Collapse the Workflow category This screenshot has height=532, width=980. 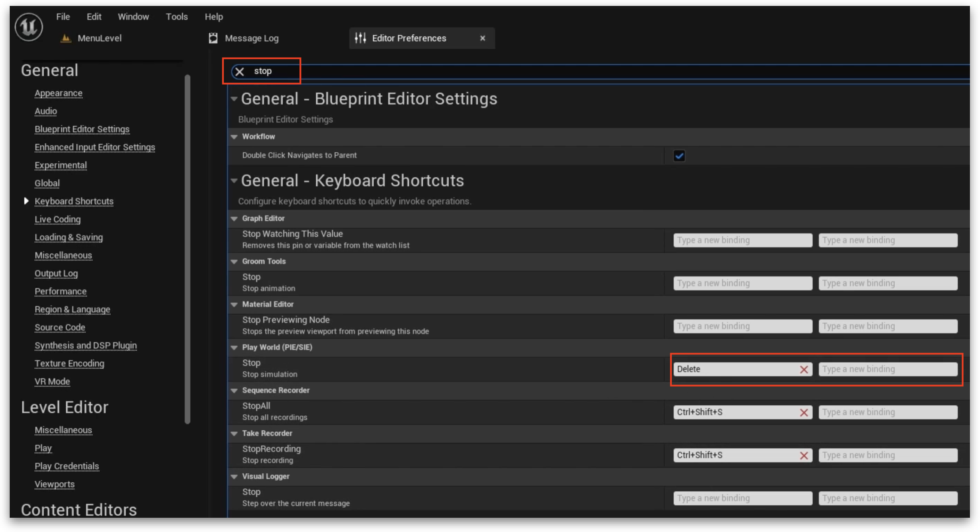pyautogui.click(x=234, y=136)
